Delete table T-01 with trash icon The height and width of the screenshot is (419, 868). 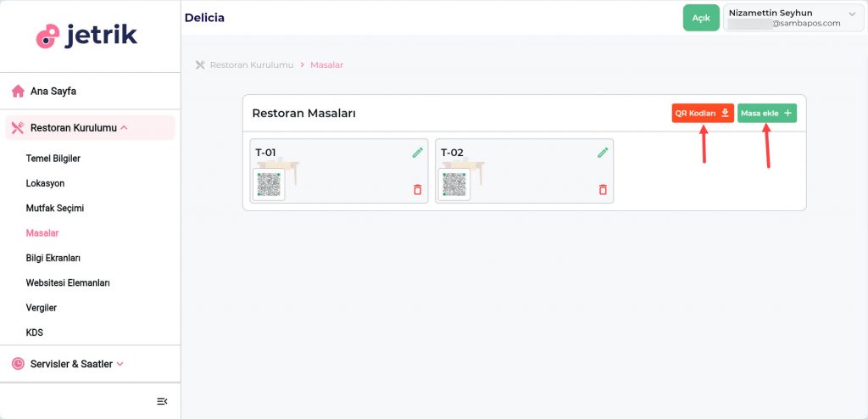(417, 189)
